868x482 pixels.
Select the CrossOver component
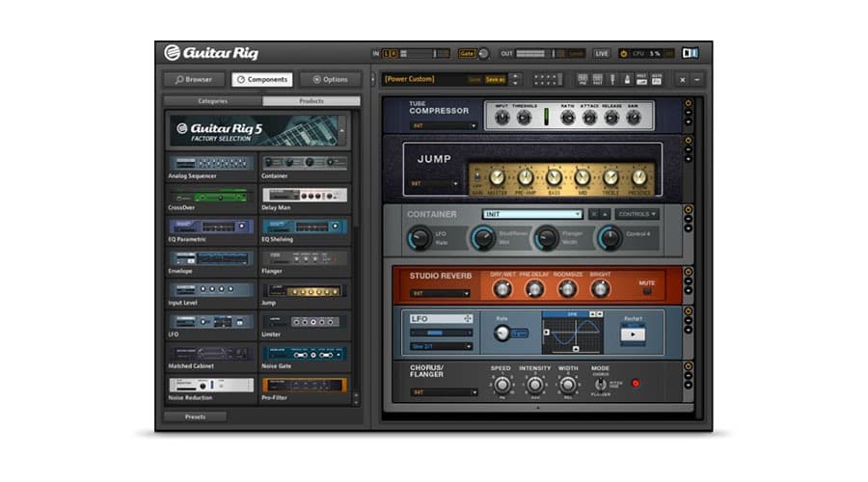(x=211, y=199)
